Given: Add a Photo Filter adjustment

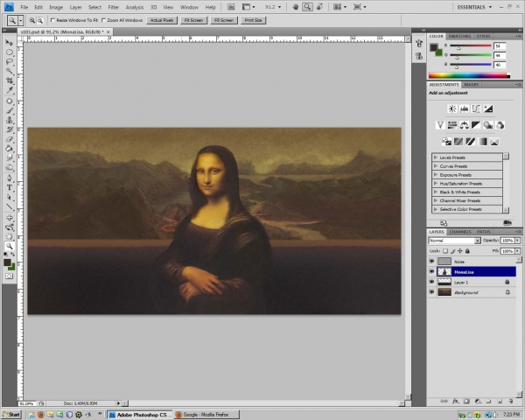Looking at the screenshot, I should click(488, 125).
